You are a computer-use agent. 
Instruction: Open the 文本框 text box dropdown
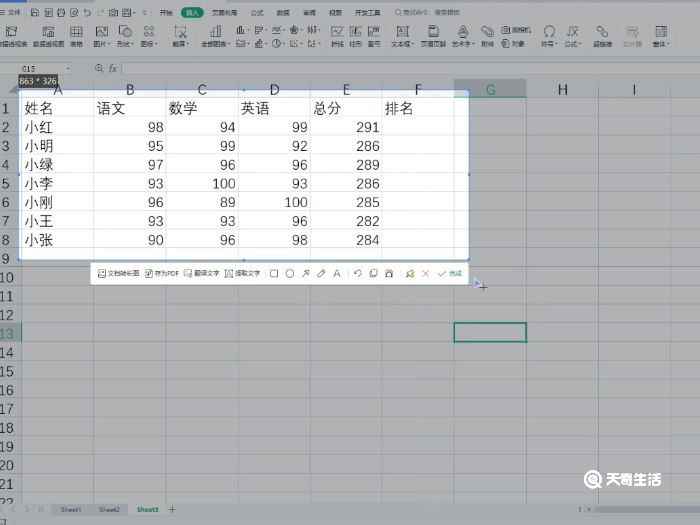(402, 36)
